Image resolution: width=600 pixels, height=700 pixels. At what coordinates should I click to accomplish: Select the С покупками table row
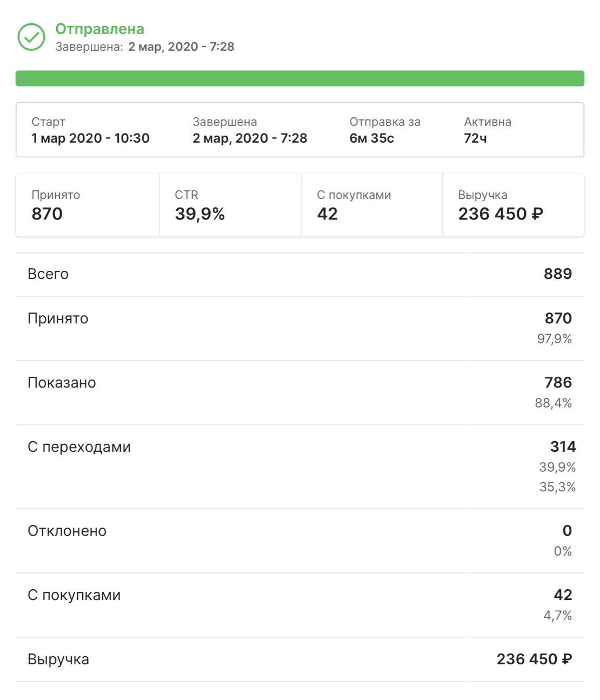[x=300, y=605]
